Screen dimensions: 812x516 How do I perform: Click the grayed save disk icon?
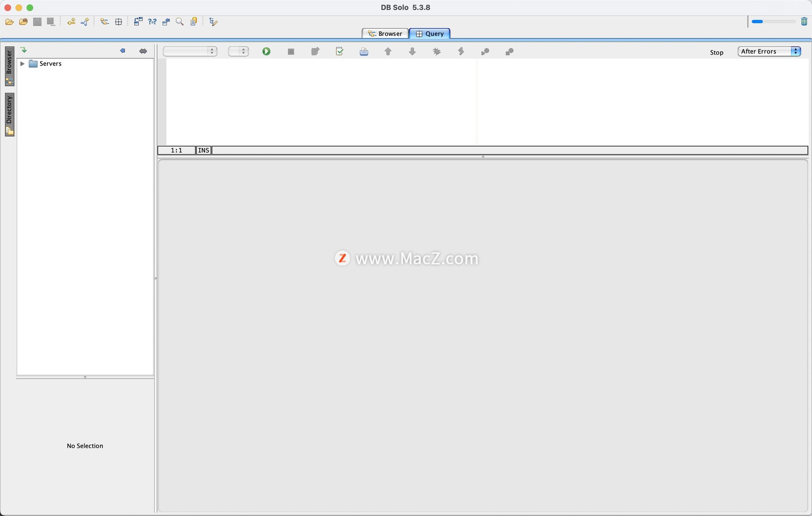(37, 22)
